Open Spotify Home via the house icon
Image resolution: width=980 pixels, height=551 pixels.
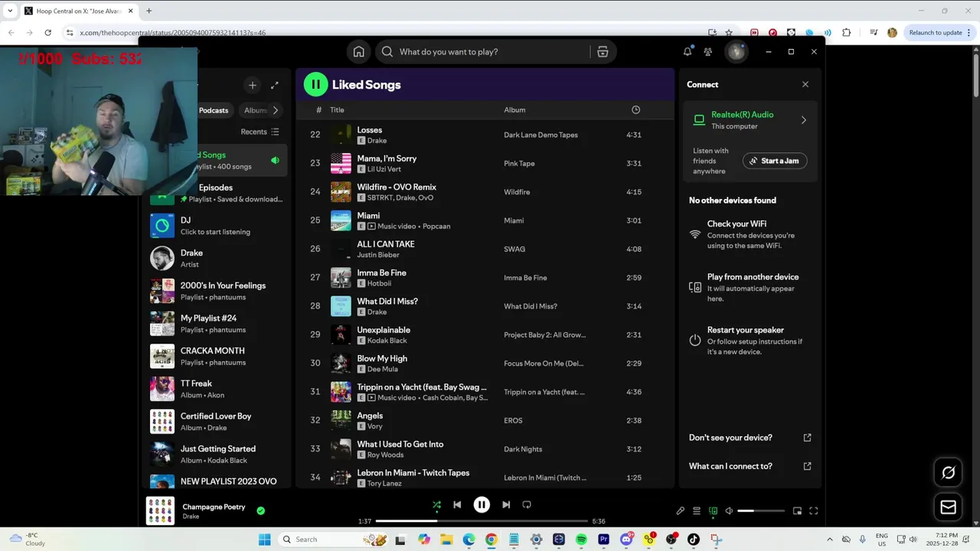358,52
